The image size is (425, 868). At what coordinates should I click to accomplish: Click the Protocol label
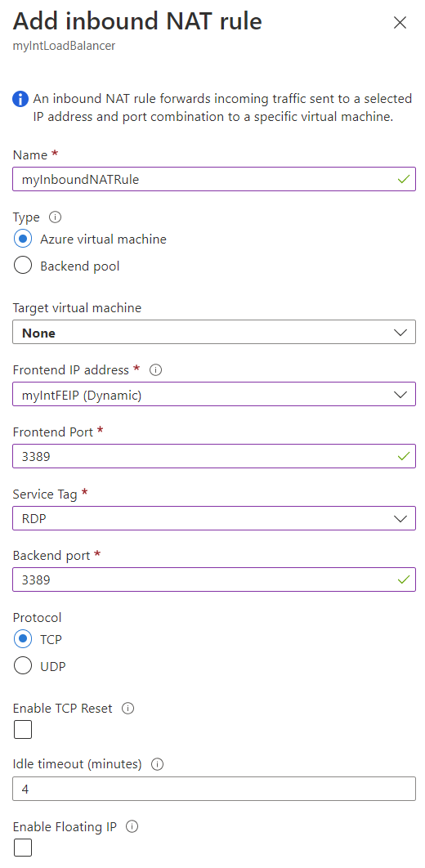(37, 617)
